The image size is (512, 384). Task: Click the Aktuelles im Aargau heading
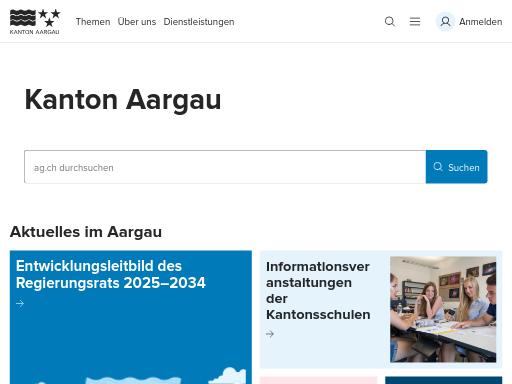tap(86, 232)
